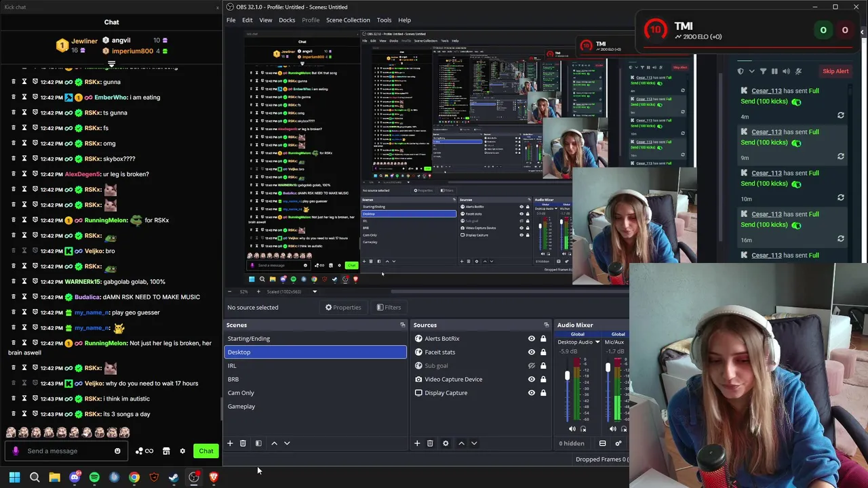Open source properties gear in Sources toolbar
Image resolution: width=868 pixels, height=488 pixels.
point(446,443)
